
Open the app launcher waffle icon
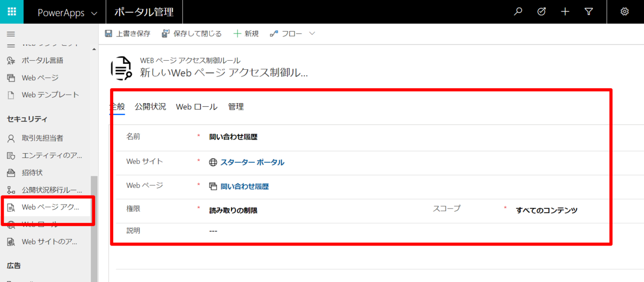[x=11, y=12]
